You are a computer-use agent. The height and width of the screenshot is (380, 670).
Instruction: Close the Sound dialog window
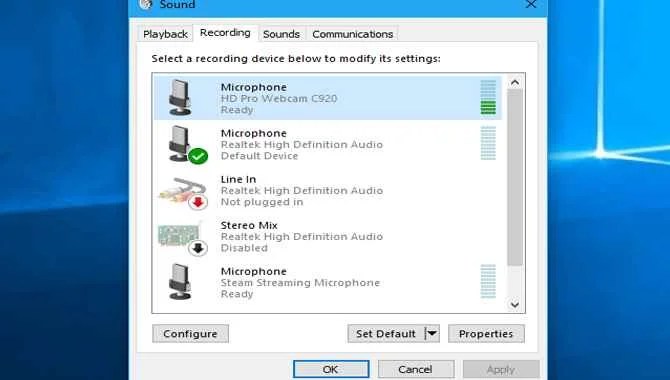[531, 4]
